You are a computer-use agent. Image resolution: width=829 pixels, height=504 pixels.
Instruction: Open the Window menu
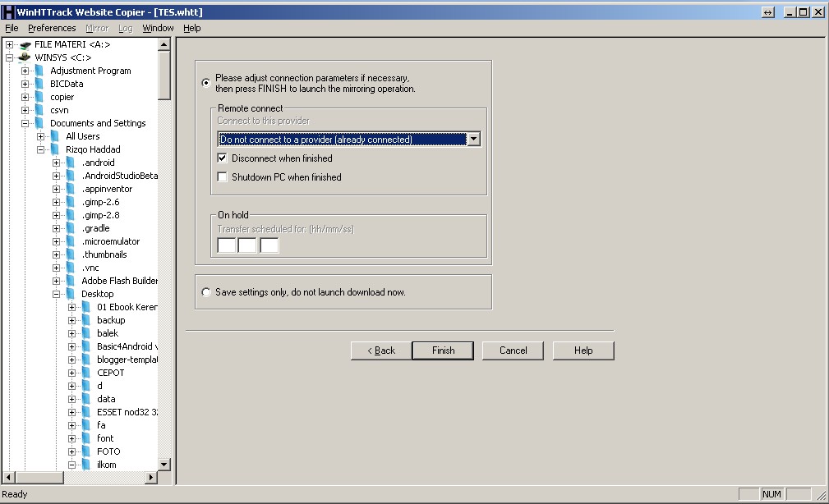tap(158, 28)
